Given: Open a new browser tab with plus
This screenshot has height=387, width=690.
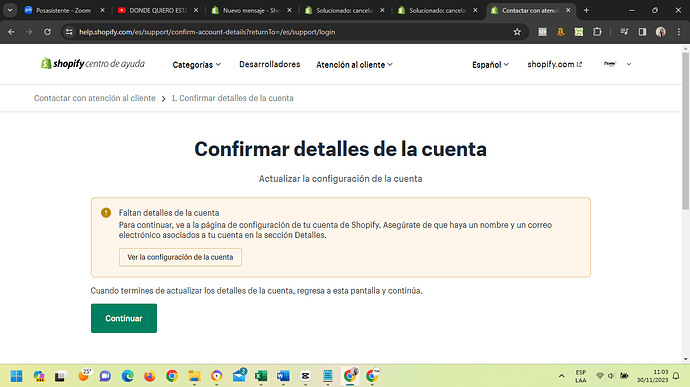Looking at the screenshot, I should point(586,10).
